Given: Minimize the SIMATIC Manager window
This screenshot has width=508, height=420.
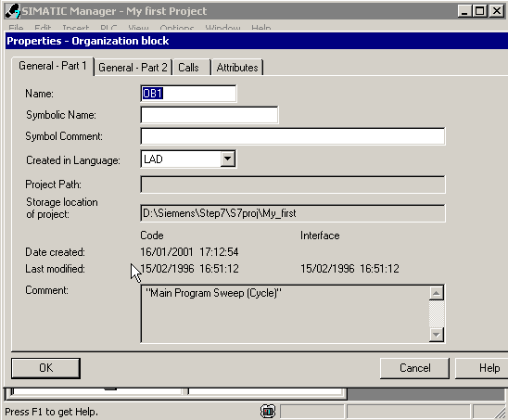Looking at the screenshot, I should [464, 12].
